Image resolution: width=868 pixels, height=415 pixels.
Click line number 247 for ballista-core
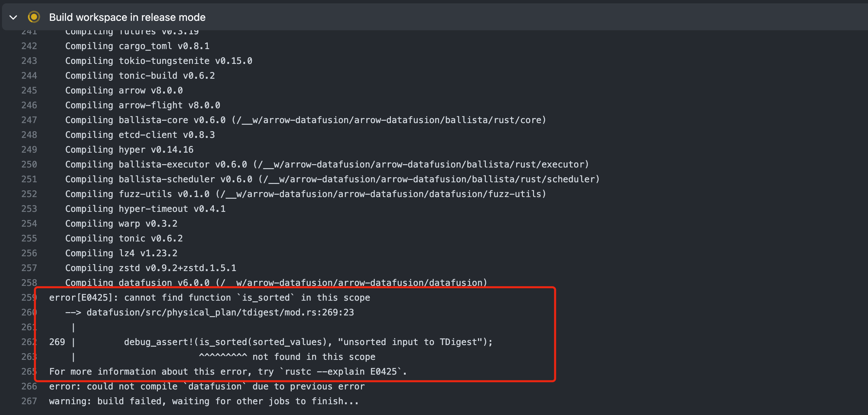(29, 120)
